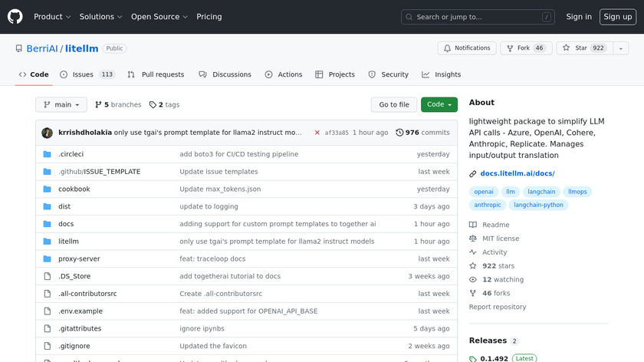Click the Go to file button
This screenshot has width=644, height=362.
pos(394,105)
